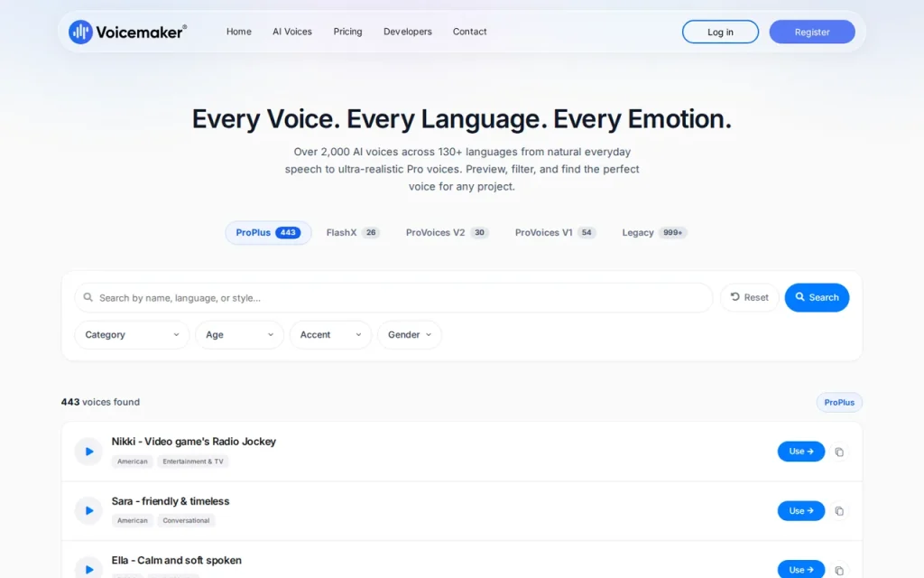
Task: Open the Age filter dropdown
Action: 239,335
